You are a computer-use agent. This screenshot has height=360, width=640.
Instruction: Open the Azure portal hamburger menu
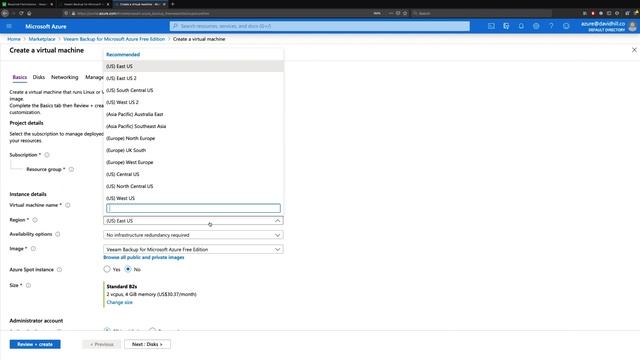point(9,26)
